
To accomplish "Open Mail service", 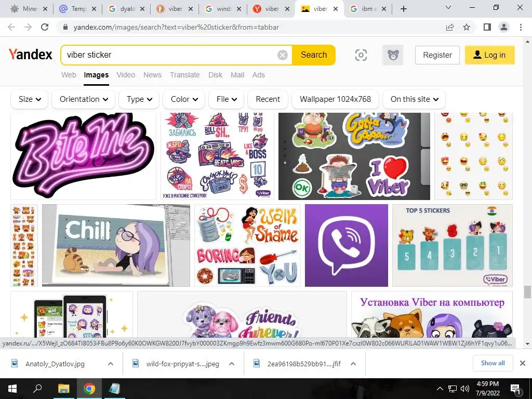I will 237,75.
